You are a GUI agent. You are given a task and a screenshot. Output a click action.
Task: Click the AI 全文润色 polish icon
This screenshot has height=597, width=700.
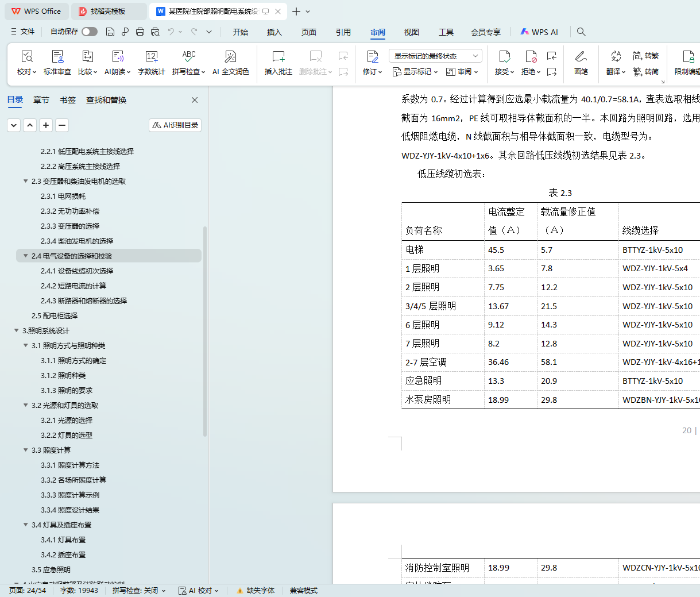(230, 57)
